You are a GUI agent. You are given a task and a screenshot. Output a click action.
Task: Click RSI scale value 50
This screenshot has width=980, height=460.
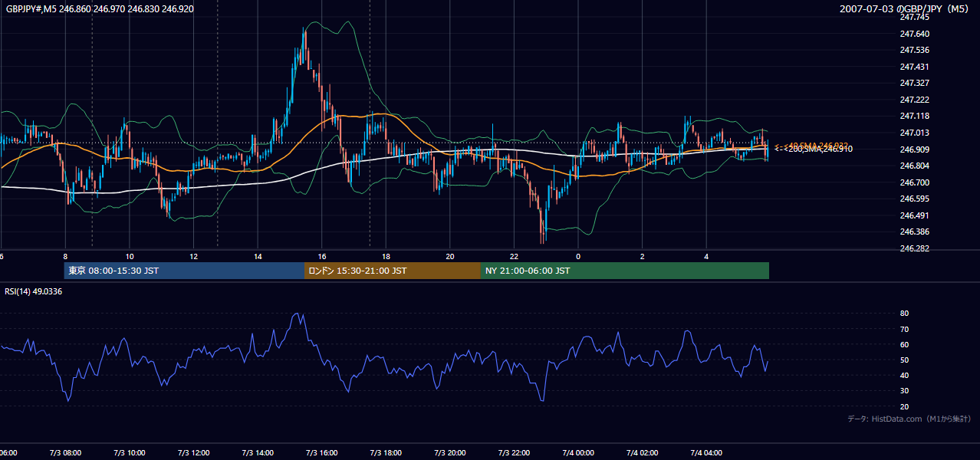[904, 360]
